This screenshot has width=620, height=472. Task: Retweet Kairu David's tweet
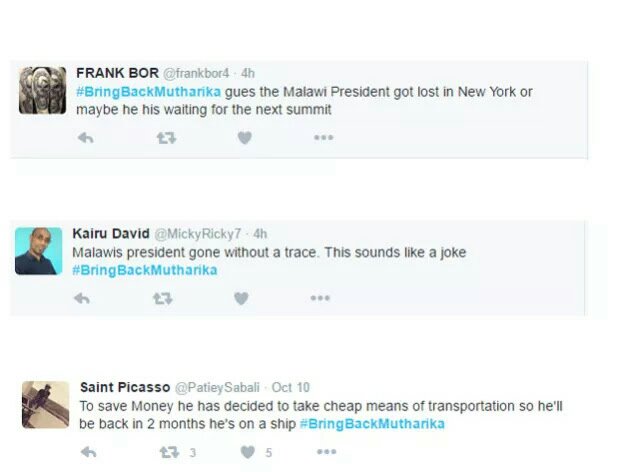click(162, 298)
